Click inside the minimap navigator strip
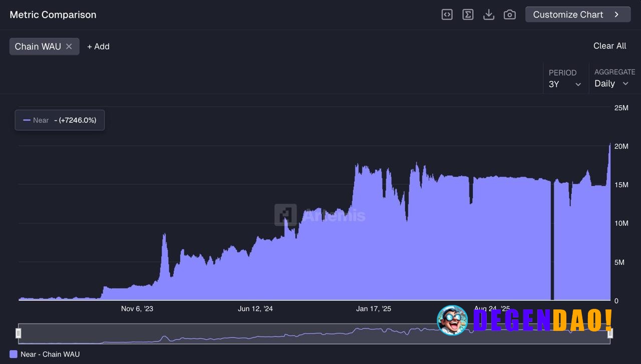This screenshot has height=364, width=641. pyautogui.click(x=300, y=333)
